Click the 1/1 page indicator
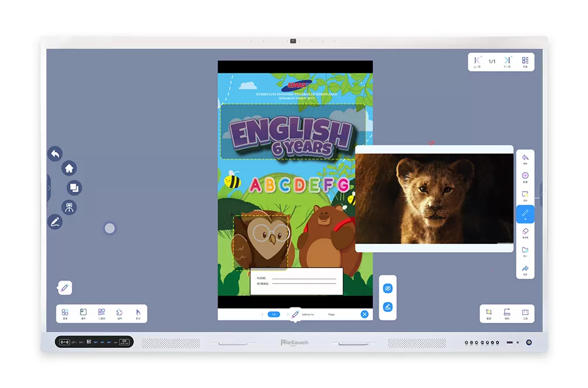The height and width of the screenshot is (388, 588). 492,62
